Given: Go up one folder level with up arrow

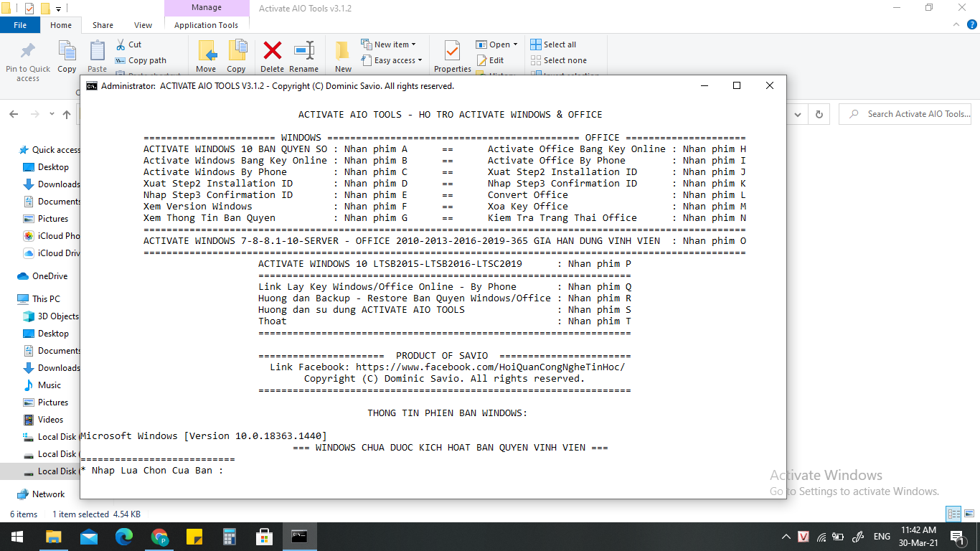Looking at the screenshot, I should (67, 114).
